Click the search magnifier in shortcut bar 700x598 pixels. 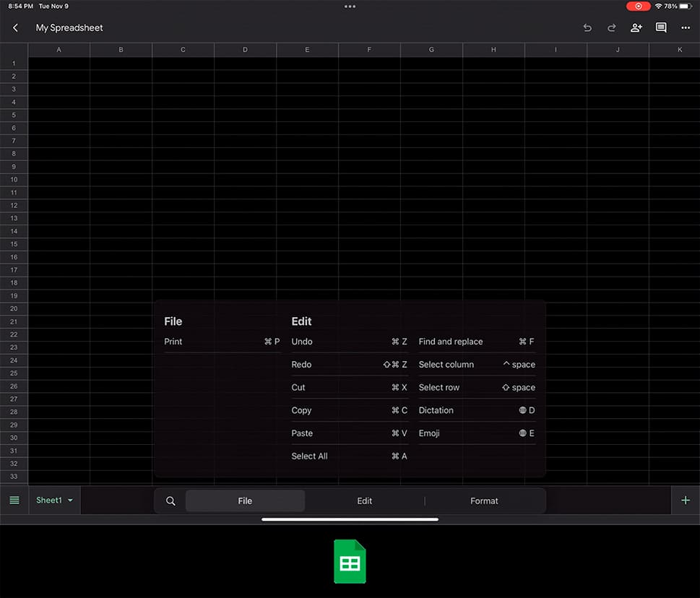pyautogui.click(x=170, y=501)
